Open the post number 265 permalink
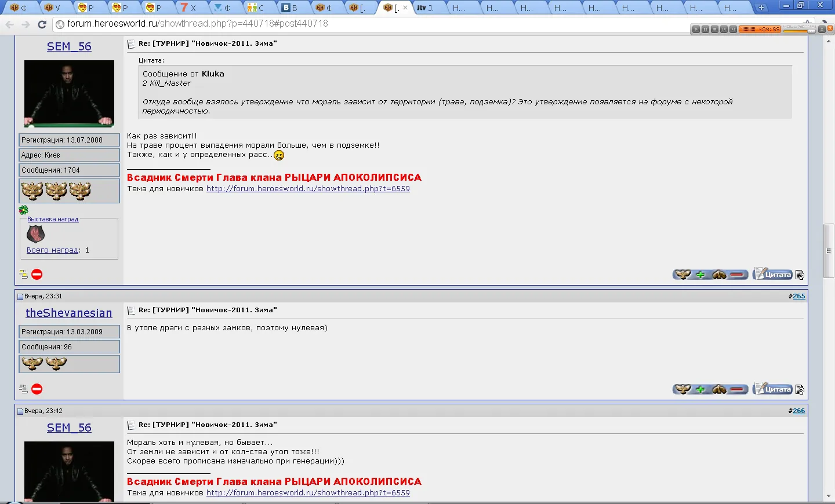 [799, 296]
